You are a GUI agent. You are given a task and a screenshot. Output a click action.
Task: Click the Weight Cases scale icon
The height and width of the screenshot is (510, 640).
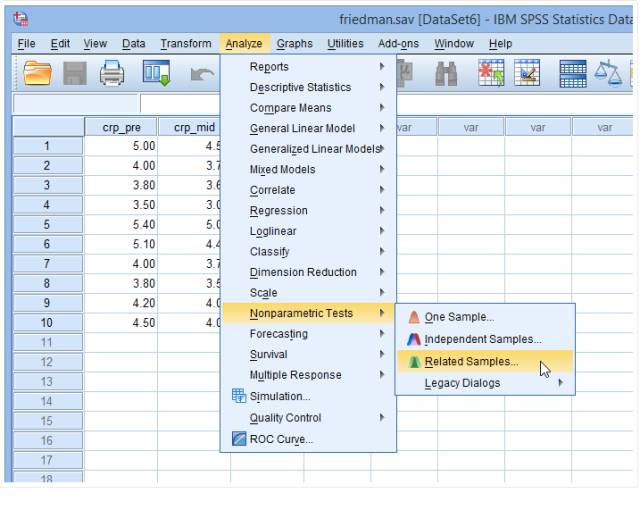tap(608, 73)
